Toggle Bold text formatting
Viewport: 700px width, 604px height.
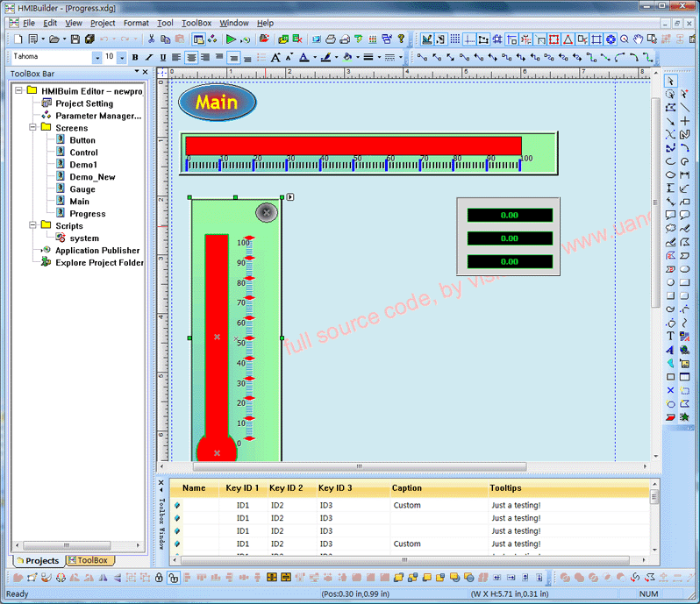135,57
